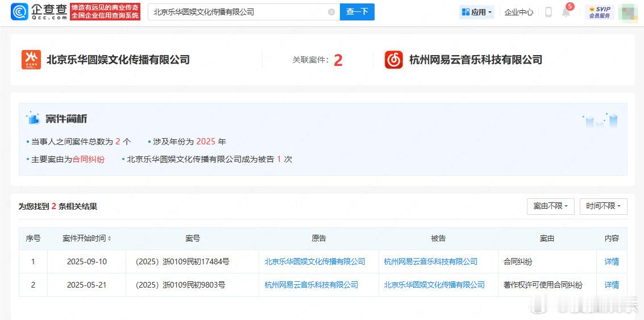Click the 被告 column header

click(x=438, y=238)
